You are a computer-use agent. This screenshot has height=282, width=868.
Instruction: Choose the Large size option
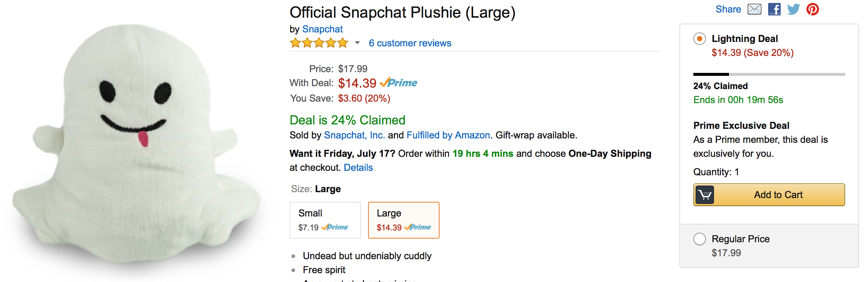pos(404,220)
